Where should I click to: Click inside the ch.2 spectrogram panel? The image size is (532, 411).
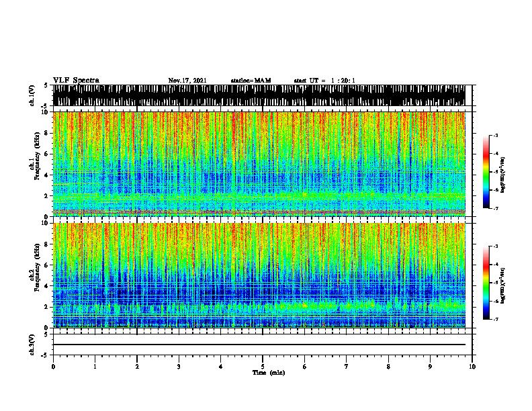259,275
